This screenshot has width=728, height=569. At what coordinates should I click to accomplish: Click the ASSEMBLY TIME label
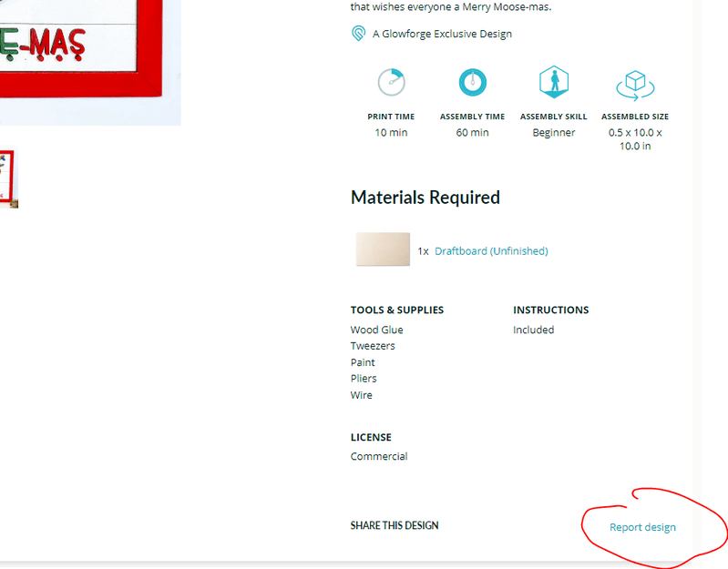[473, 117]
